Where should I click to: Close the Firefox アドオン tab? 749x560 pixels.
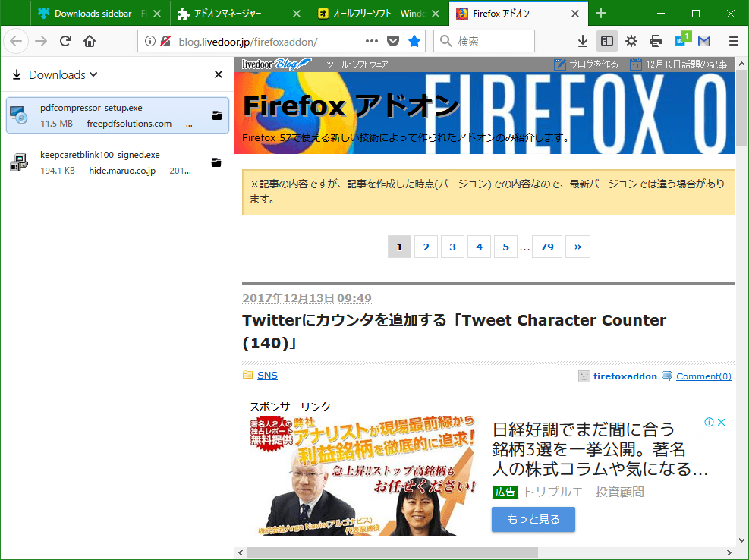tap(575, 14)
